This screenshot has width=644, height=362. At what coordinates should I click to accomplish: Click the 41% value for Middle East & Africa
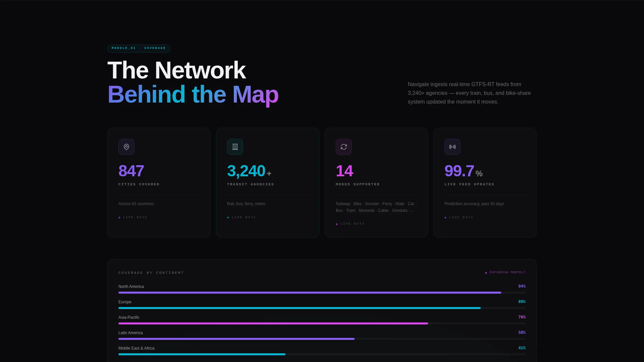[522, 348]
